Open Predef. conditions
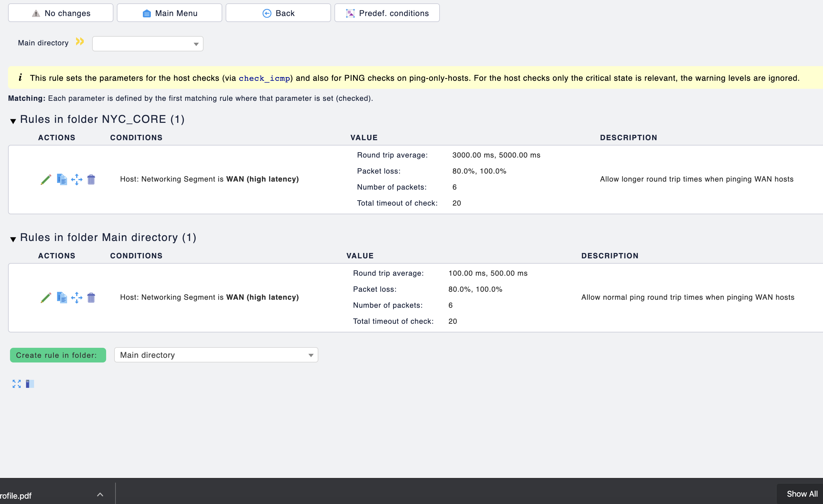Image resolution: width=823 pixels, height=504 pixels. [387, 13]
